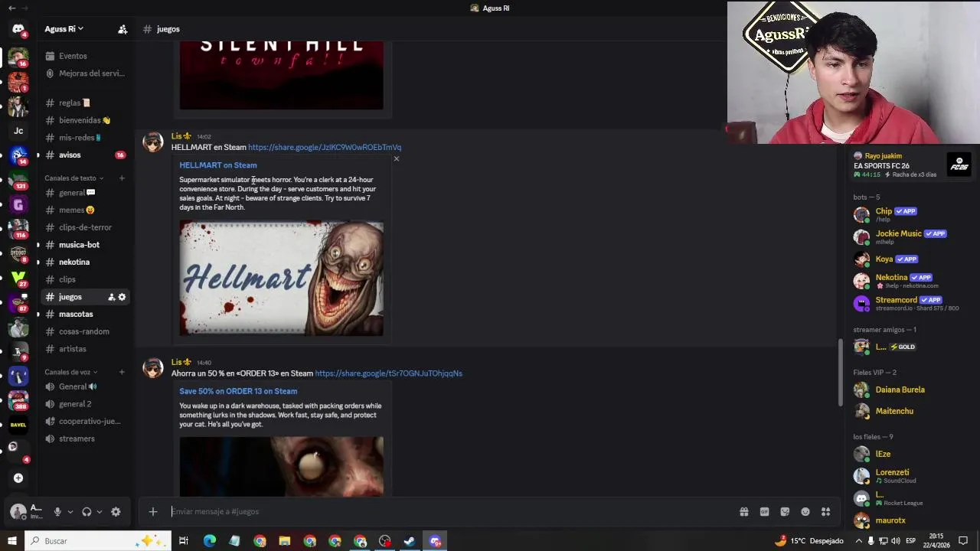Screen dimensions: 980x551
Task: Toggle headphones deafen in user panel
Action: coord(87,512)
